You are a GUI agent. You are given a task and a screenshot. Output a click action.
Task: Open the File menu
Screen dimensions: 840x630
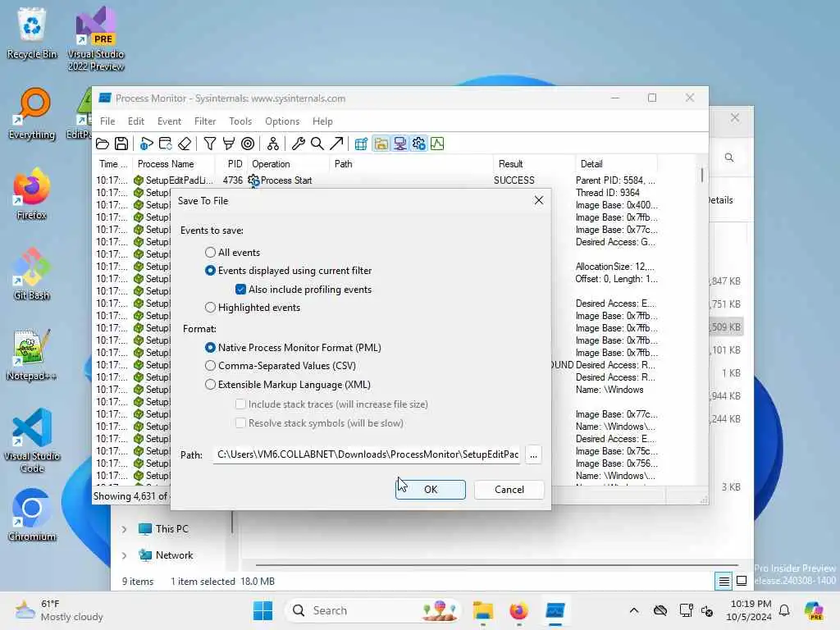(107, 121)
